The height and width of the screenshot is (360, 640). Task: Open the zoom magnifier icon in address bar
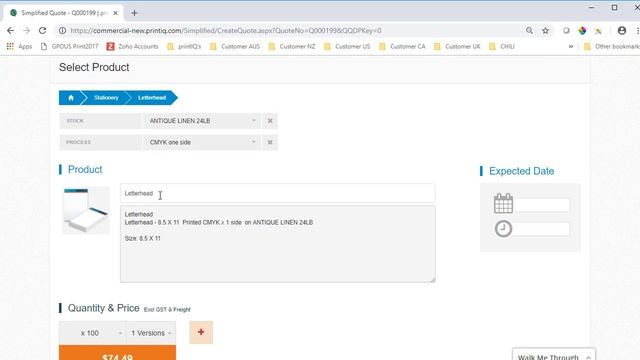(529, 31)
